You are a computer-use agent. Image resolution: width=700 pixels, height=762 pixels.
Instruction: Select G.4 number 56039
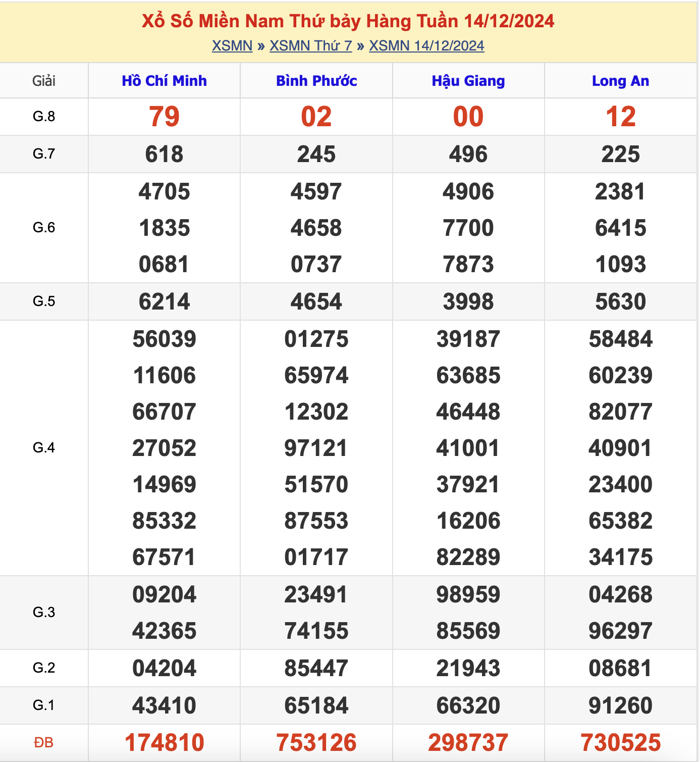pos(165,339)
